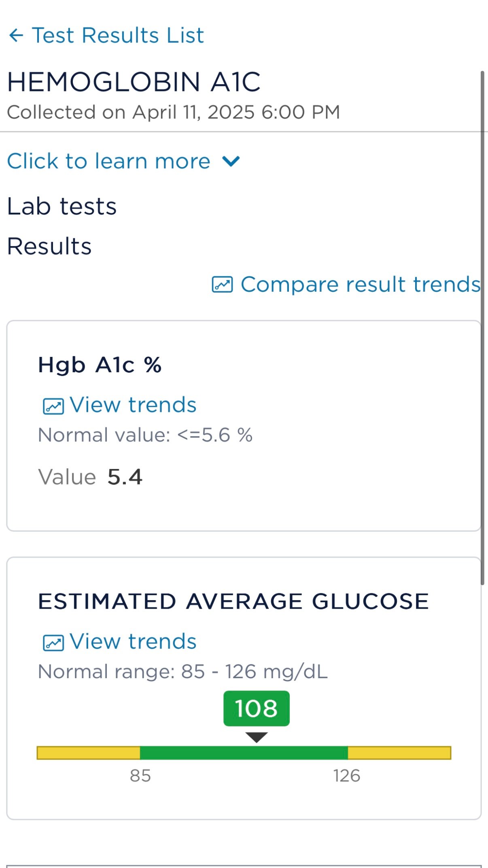Expand the Click to learn more chevron
This screenshot has width=488, height=868.
[x=231, y=161]
